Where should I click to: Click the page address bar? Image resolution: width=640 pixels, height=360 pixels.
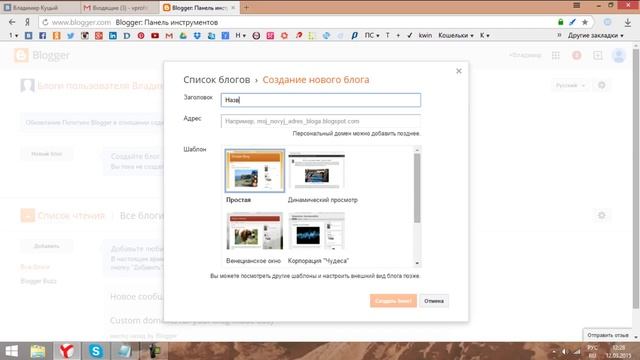[298, 22]
